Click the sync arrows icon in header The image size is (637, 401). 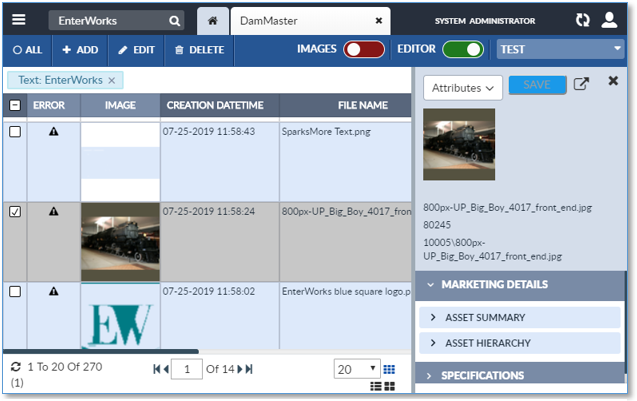pyautogui.click(x=583, y=20)
